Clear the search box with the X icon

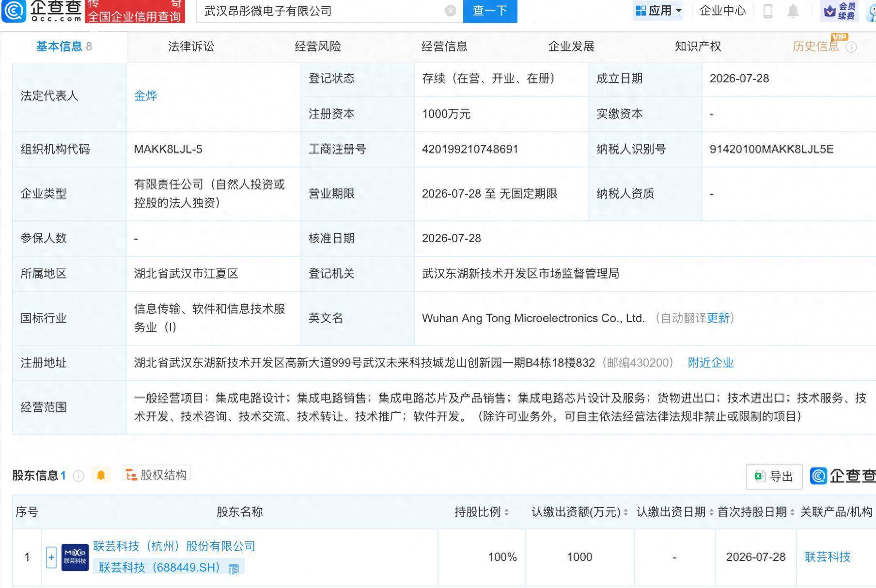pos(451,11)
